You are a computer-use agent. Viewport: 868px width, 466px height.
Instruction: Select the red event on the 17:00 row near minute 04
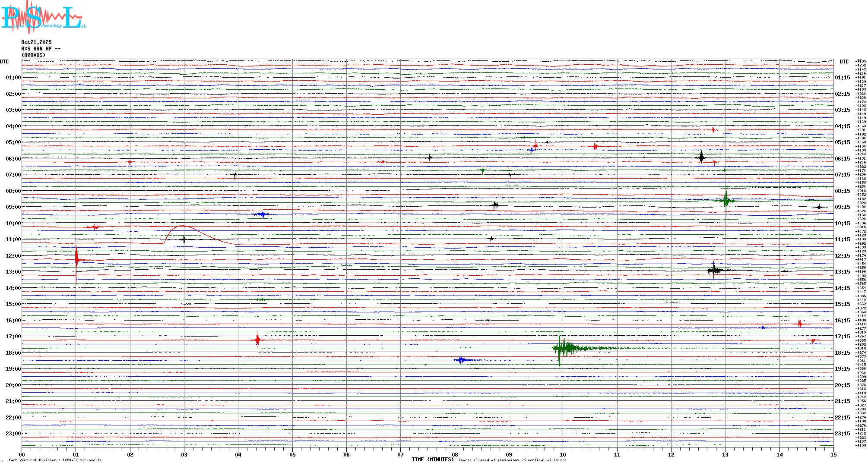257,340
